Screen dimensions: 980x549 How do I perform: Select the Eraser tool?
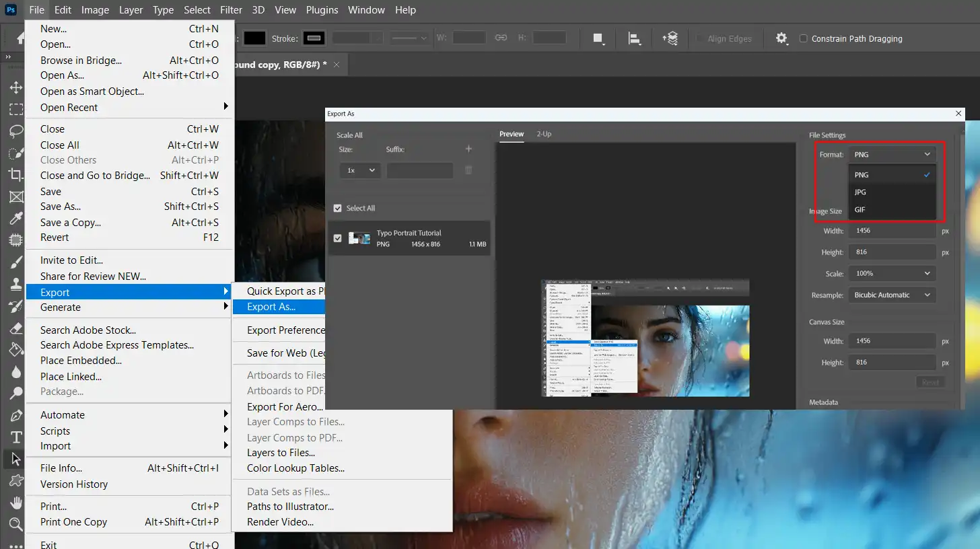tap(15, 328)
